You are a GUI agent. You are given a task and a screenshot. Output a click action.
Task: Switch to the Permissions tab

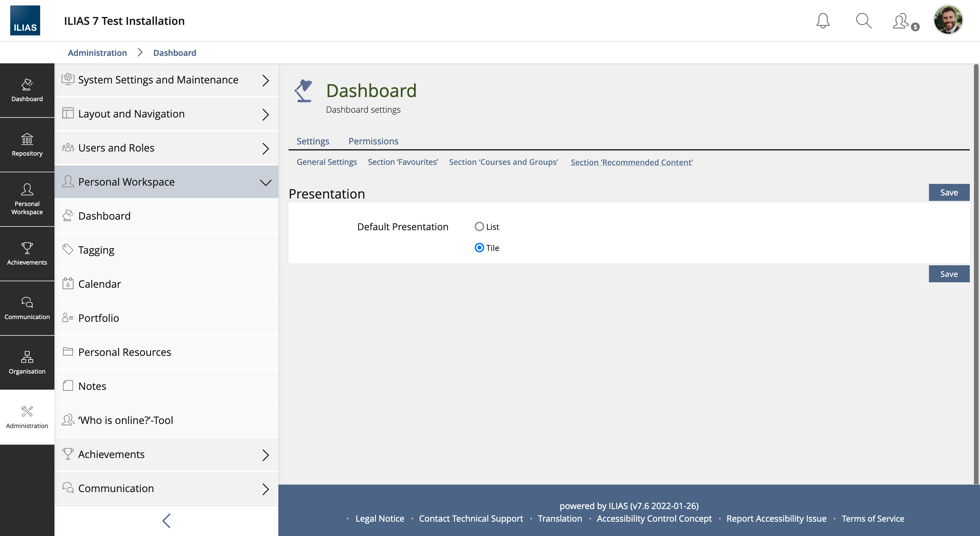pos(373,141)
